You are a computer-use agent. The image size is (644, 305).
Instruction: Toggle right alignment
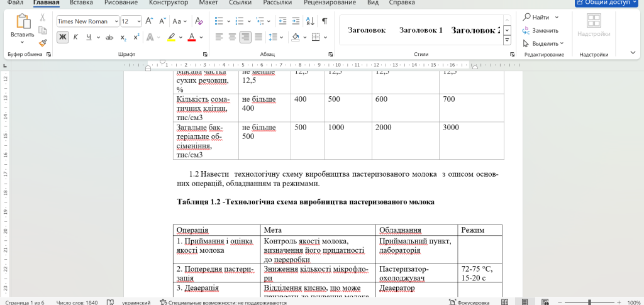click(246, 37)
